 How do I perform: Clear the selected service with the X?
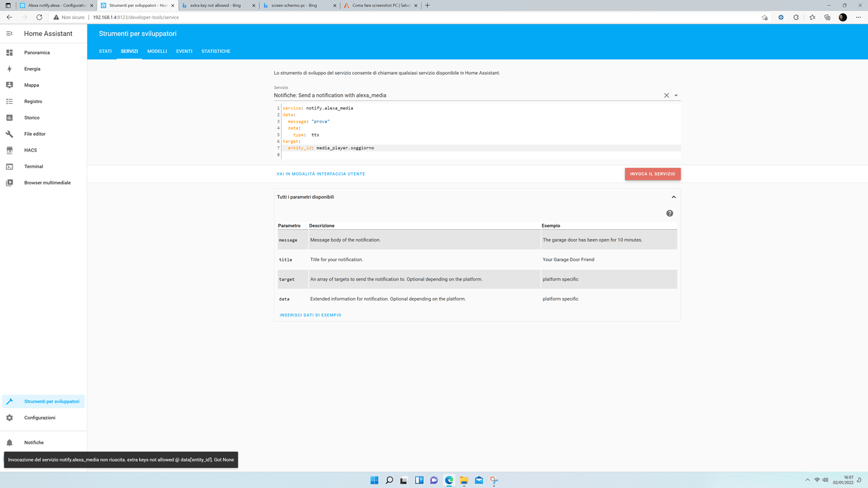click(x=665, y=95)
